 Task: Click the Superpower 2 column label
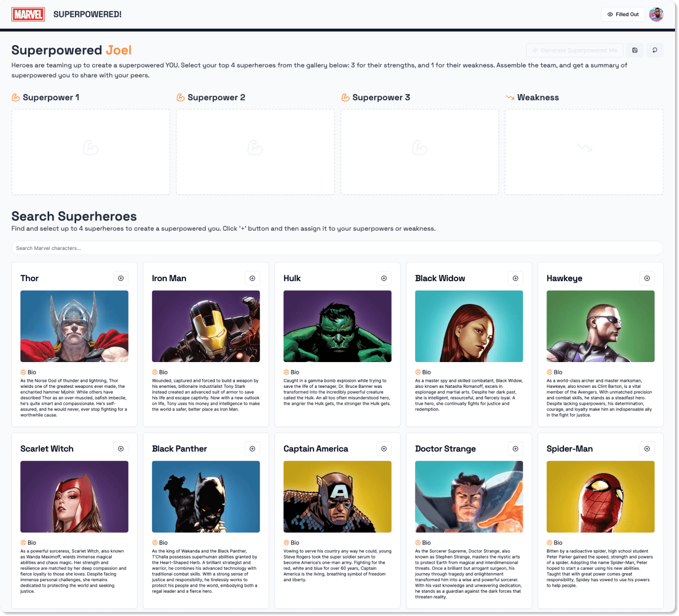click(x=216, y=98)
